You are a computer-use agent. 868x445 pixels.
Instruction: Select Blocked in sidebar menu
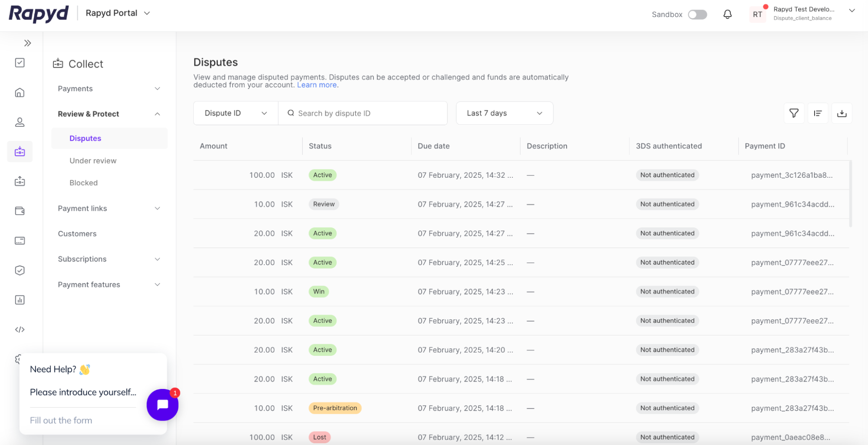83,183
